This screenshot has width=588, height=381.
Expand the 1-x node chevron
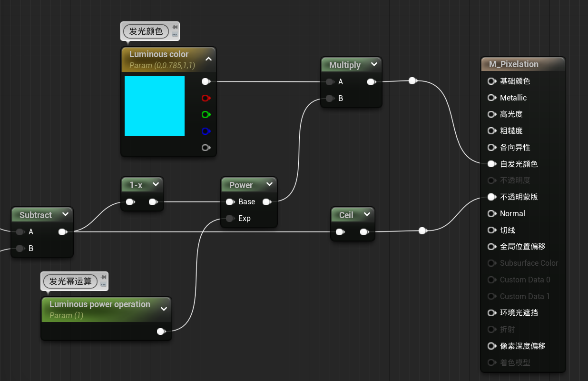(156, 184)
